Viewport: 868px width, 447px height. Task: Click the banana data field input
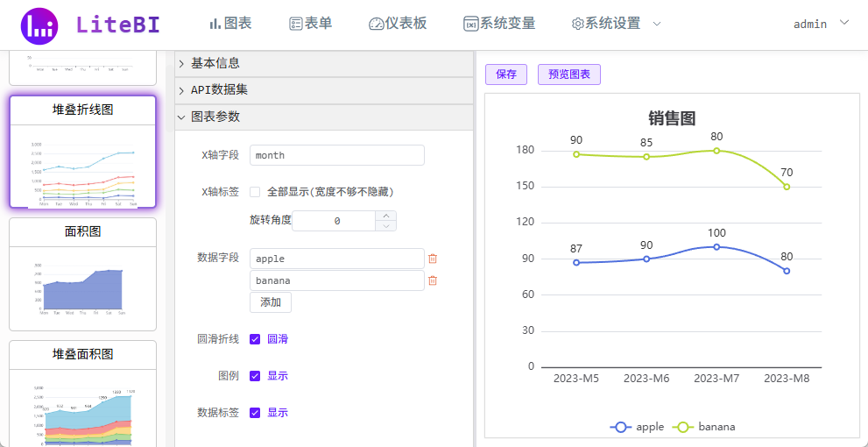pos(337,280)
